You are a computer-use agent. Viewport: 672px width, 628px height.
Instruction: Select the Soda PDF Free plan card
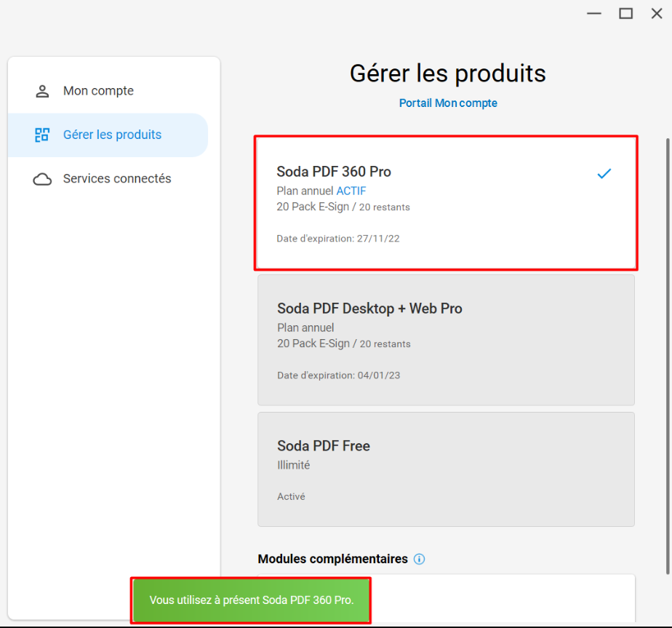tap(446, 469)
